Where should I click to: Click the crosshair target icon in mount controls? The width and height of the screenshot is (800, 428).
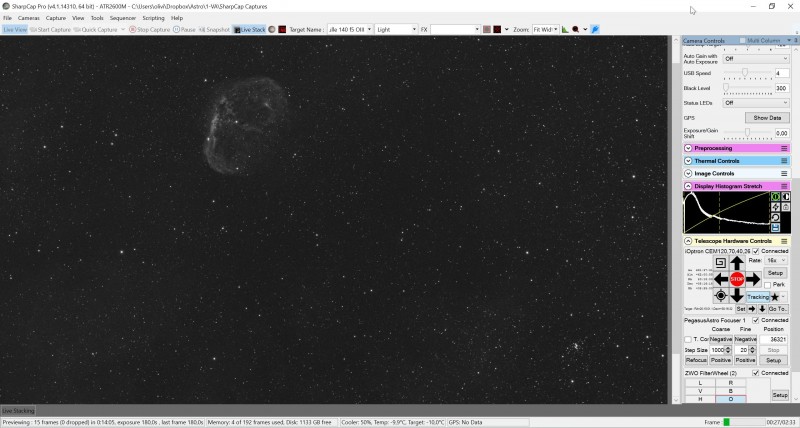click(x=720, y=295)
